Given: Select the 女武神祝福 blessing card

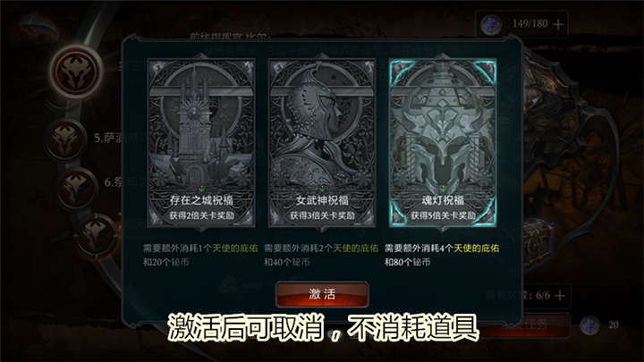Looking at the screenshot, I should [x=322, y=143].
